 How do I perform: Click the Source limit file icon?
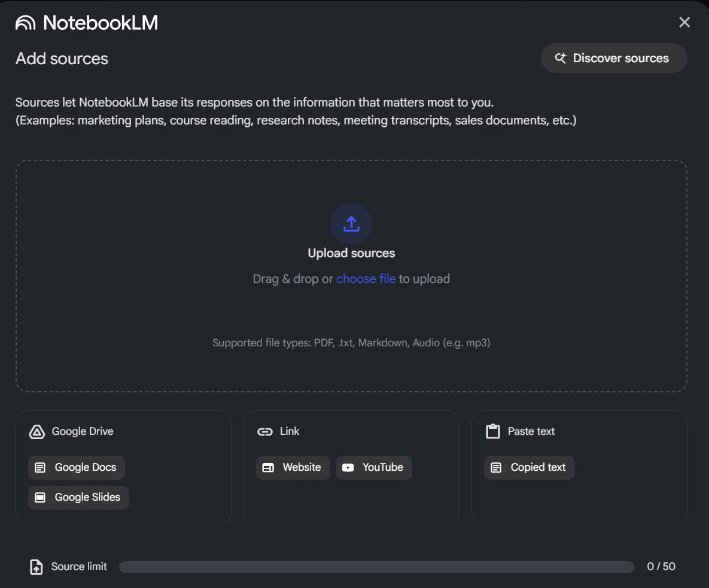click(36, 566)
